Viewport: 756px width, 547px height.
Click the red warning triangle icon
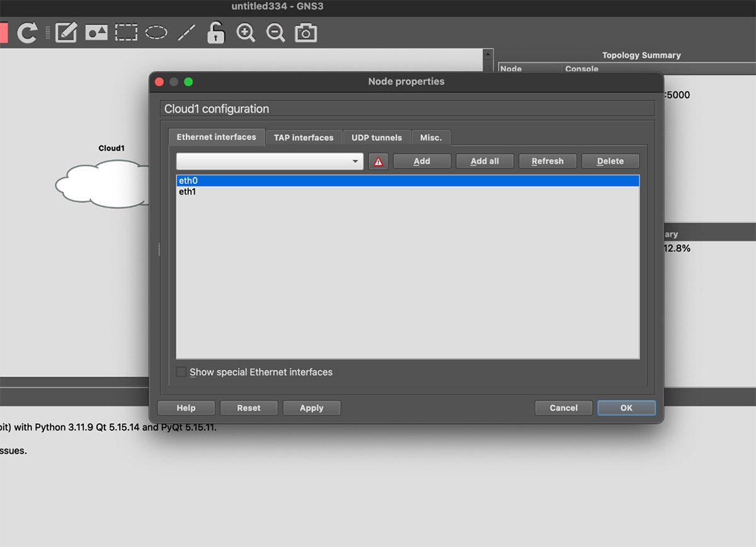tap(378, 162)
